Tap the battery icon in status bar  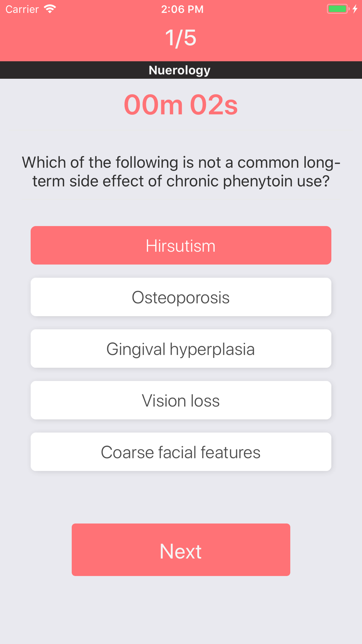(x=338, y=9)
